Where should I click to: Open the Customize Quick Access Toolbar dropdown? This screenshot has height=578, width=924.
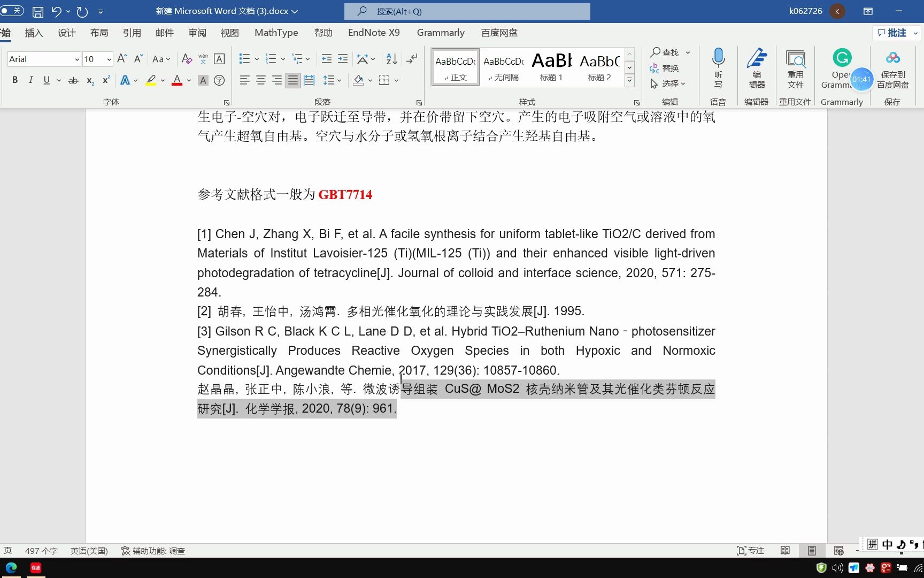click(101, 11)
